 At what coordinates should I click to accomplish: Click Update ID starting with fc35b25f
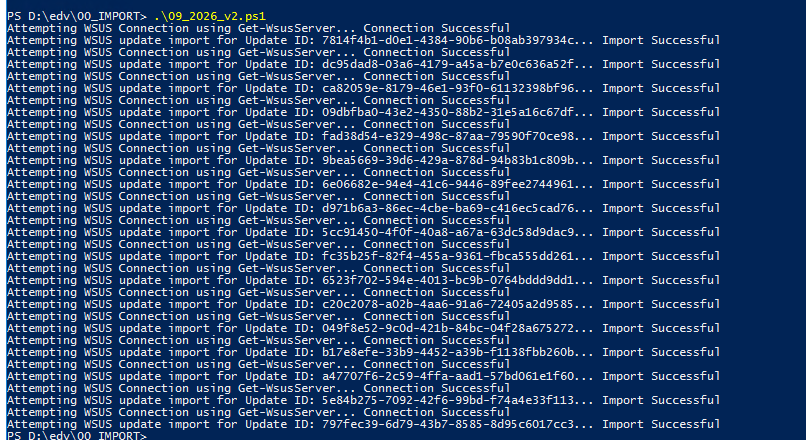(448, 256)
